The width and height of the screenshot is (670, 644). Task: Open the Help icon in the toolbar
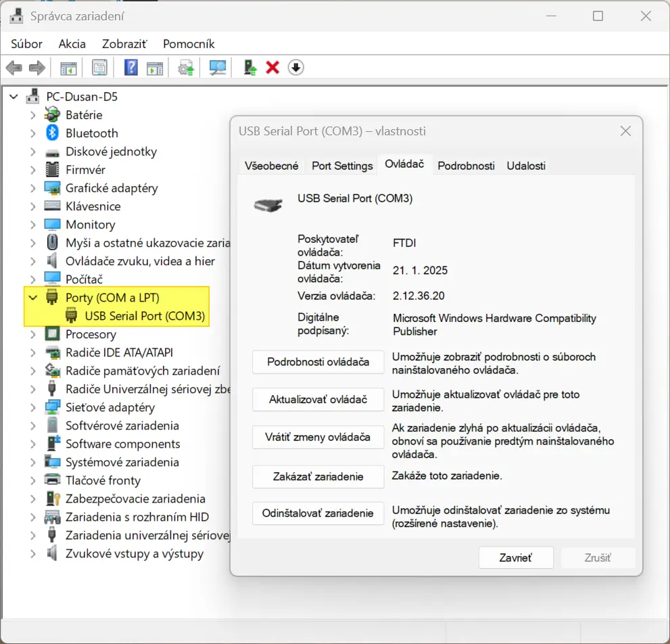130,67
